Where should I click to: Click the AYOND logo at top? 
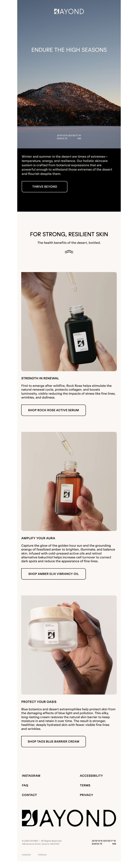coord(69,11)
